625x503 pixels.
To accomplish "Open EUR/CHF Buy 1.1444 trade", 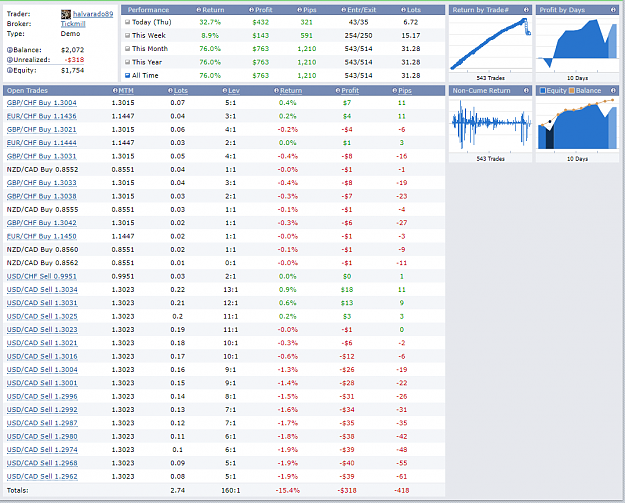I will (x=41, y=143).
